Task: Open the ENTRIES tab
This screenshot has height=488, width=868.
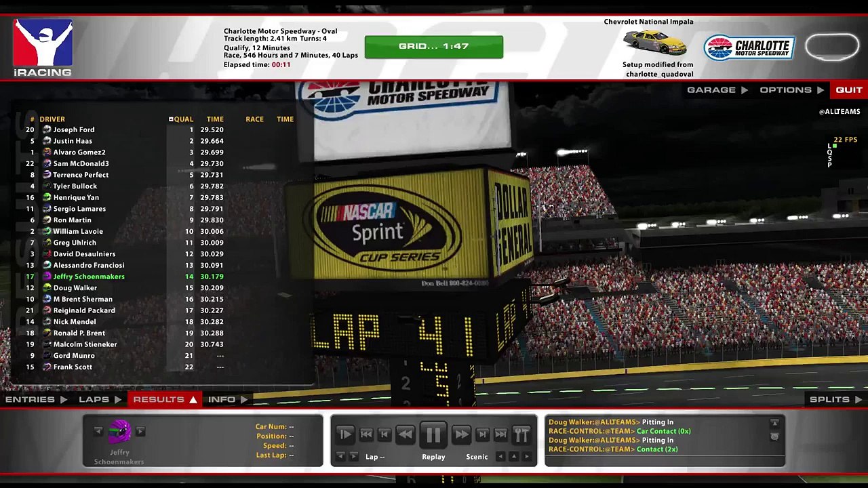Action: click(36, 399)
